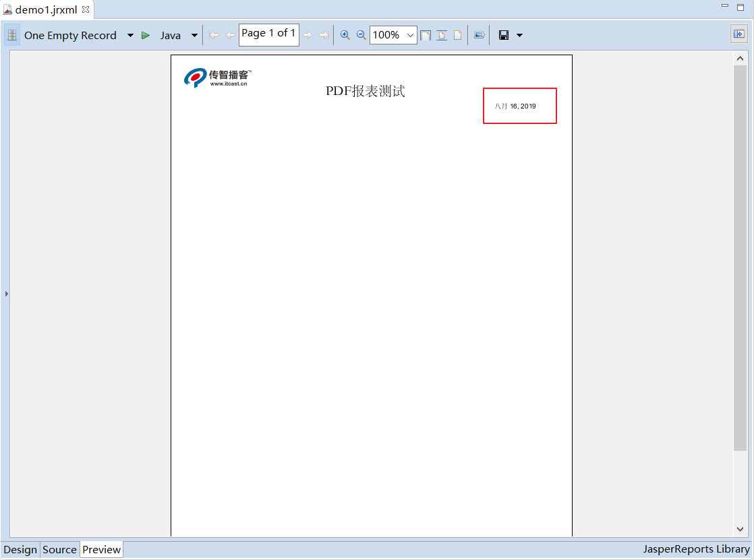Click the vertical scrollbar thumb
The image size is (754, 560).
(740, 257)
